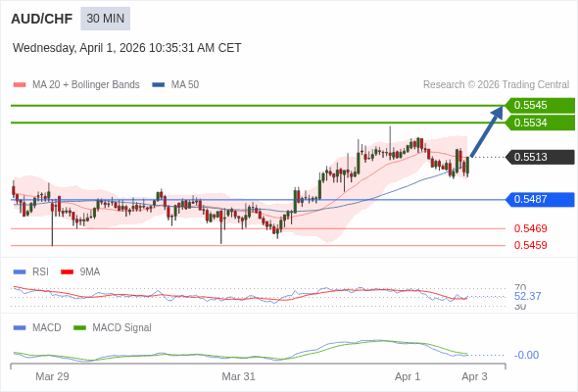Click the MACD Signal legend label
Image resolution: width=578 pixels, height=392 pixels.
[122, 328]
